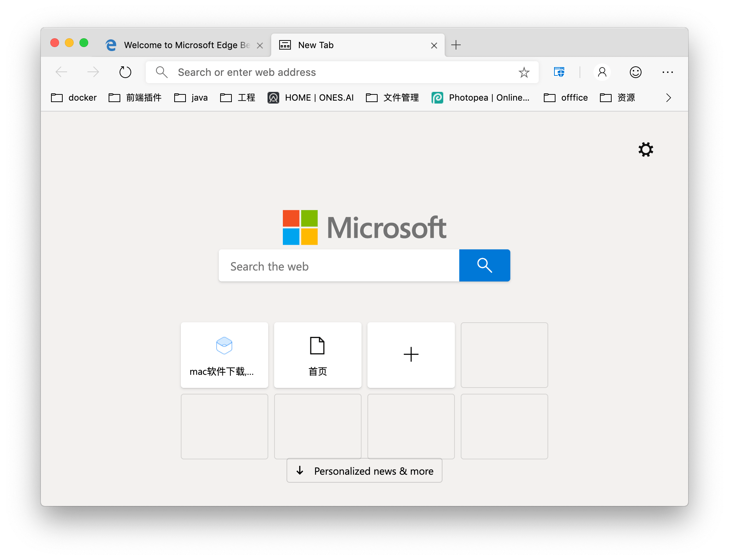Open the offfice bookmarks folder

[565, 97]
